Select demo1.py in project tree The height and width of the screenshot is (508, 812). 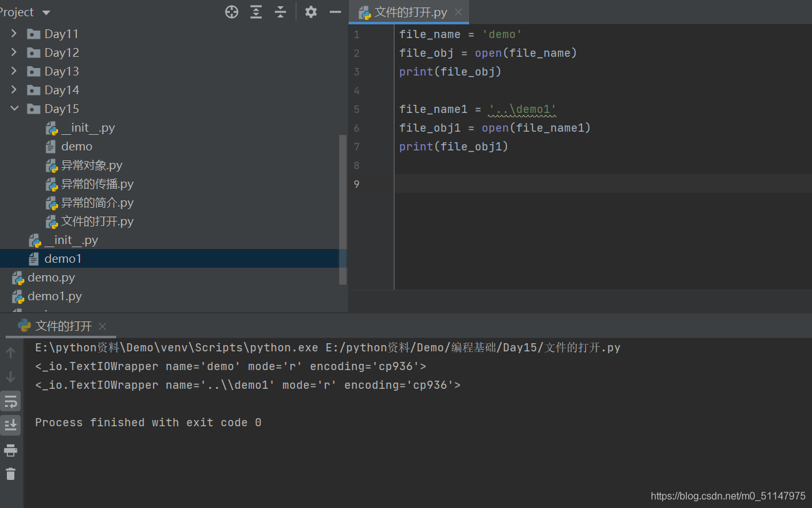click(54, 296)
